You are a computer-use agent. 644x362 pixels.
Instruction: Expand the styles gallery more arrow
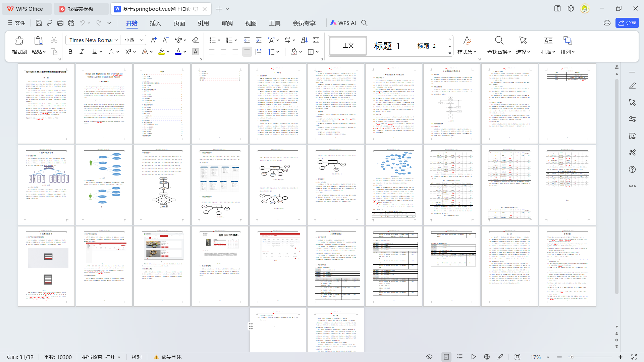[x=450, y=53]
